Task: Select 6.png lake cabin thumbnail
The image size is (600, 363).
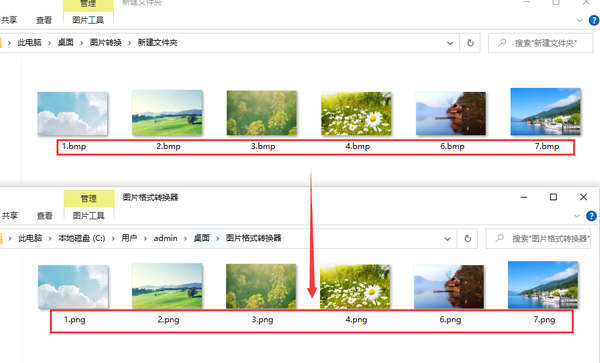Action: click(449, 287)
